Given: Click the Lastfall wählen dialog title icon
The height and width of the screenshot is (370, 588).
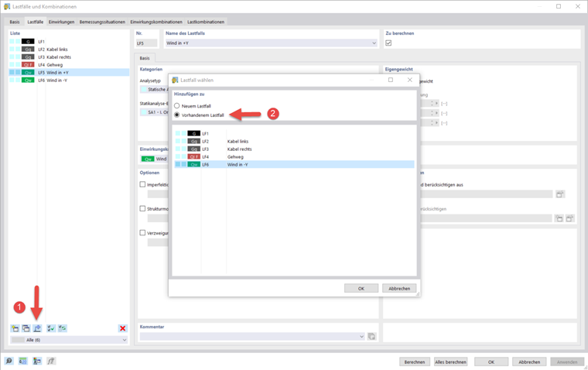Looking at the screenshot, I should tap(175, 80).
